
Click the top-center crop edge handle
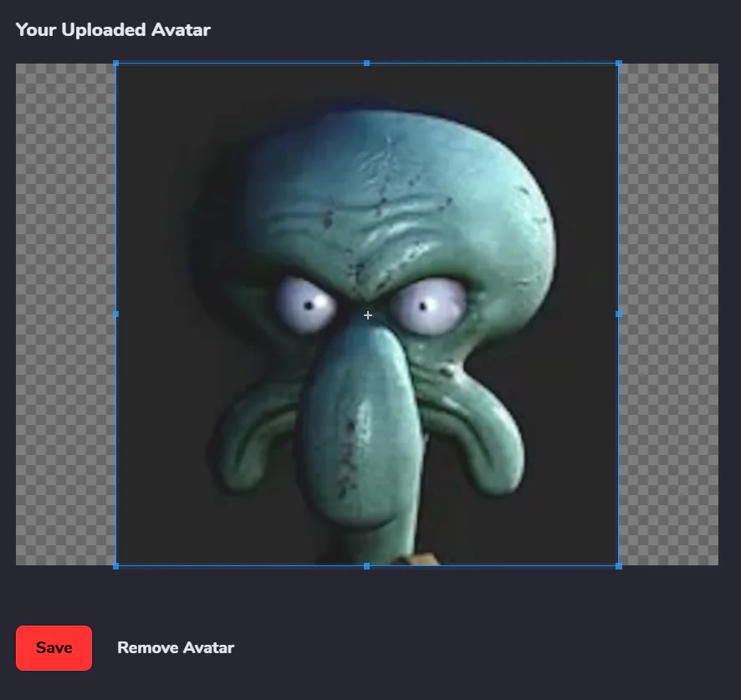(366, 64)
